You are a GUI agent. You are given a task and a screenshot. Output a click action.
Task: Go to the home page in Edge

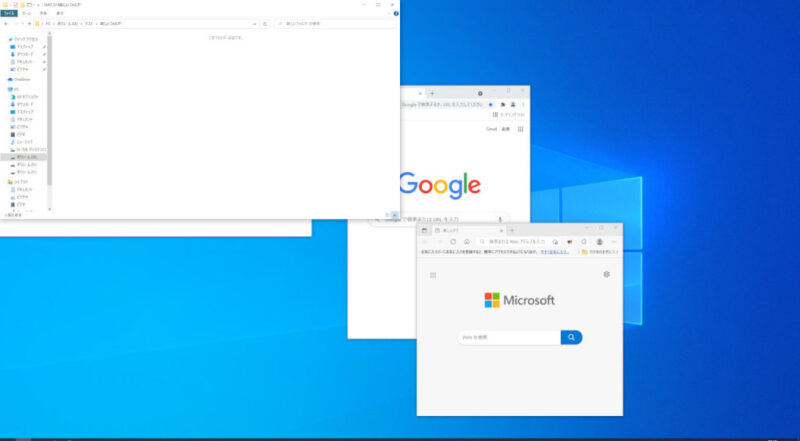(466, 241)
